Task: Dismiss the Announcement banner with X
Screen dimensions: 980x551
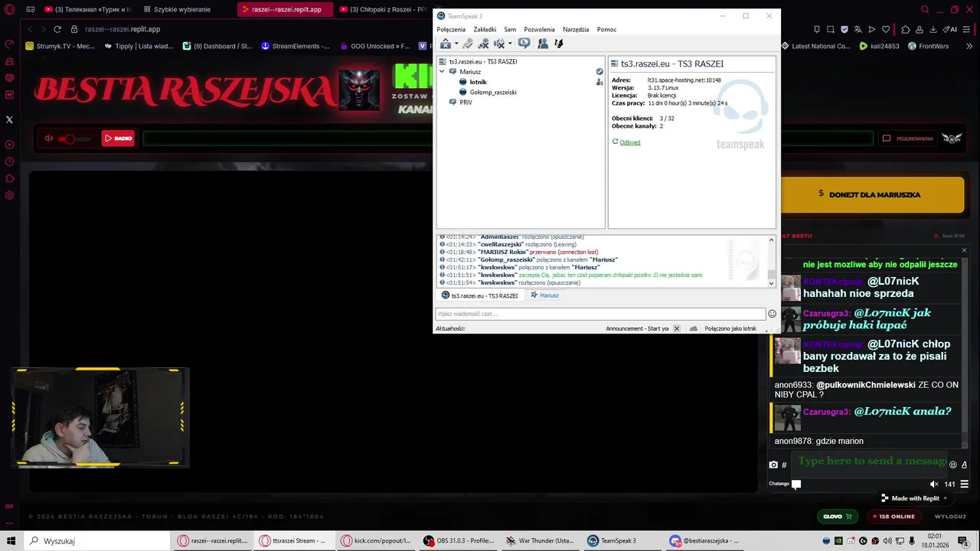Action: pyautogui.click(x=677, y=328)
